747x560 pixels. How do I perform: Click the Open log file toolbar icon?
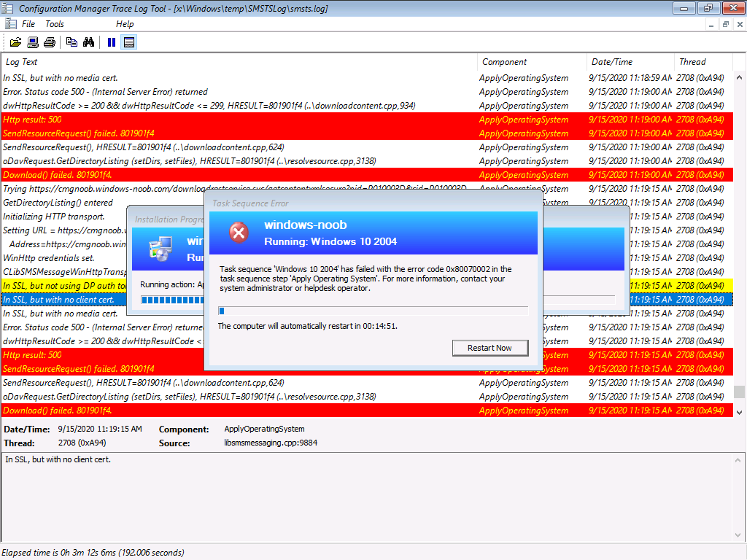pos(15,42)
